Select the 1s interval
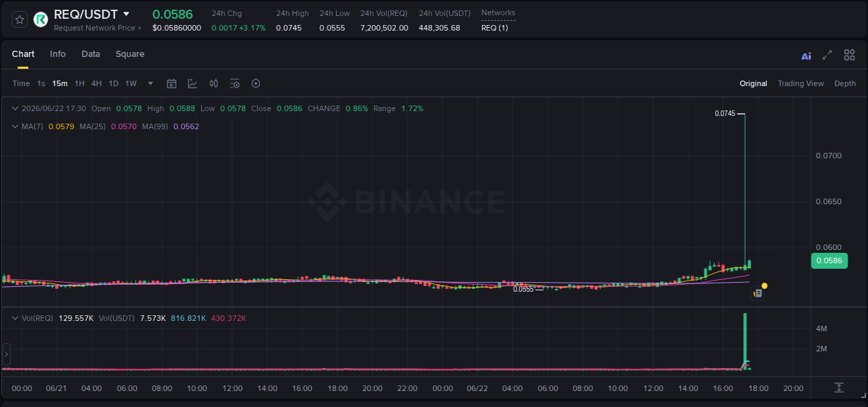Screen dimensions: 868x407 [x=41, y=83]
